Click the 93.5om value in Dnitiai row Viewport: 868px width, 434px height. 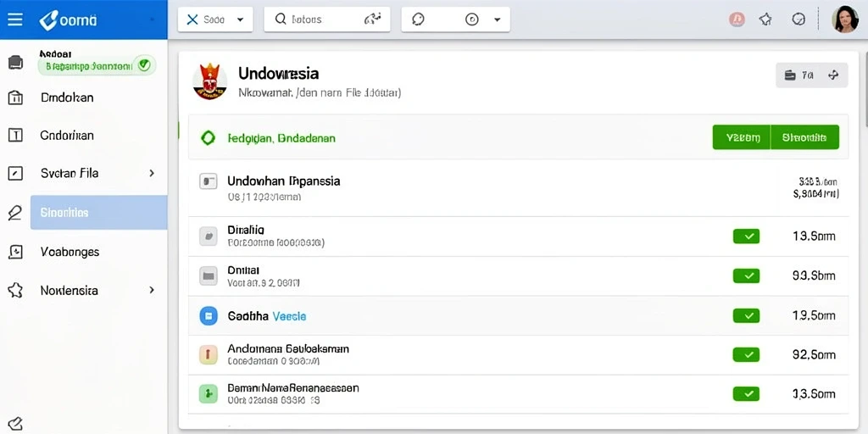pos(814,275)
